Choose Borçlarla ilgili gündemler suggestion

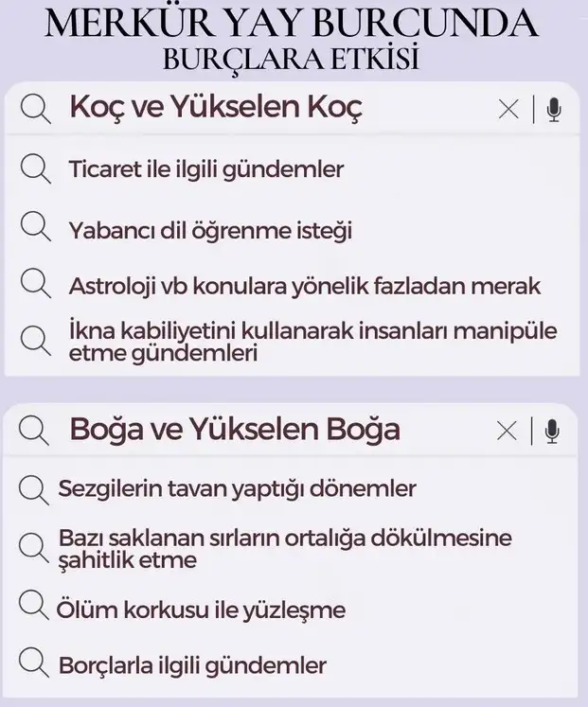pyautogui.click(x=192, y=665)
